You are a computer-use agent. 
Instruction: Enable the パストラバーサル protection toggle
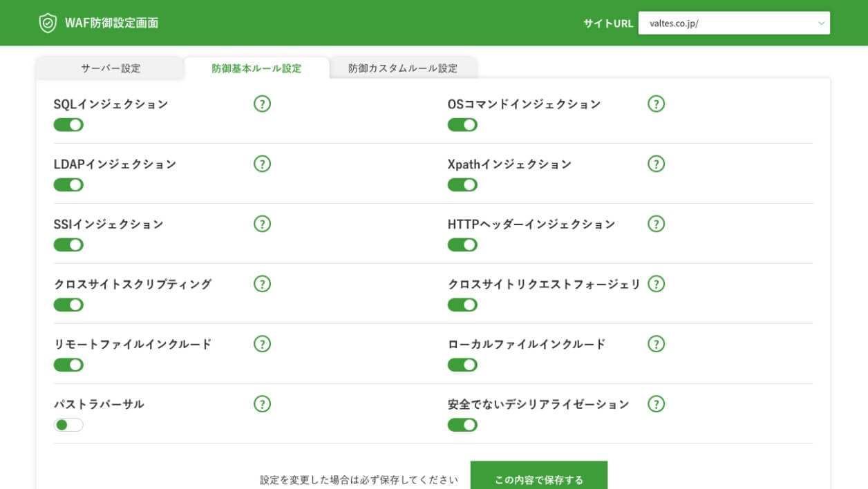[68, 425]
